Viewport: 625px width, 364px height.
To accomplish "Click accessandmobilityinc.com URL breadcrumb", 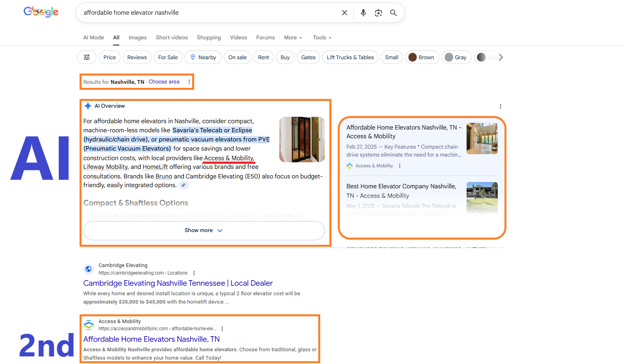I will pos(157,329).
